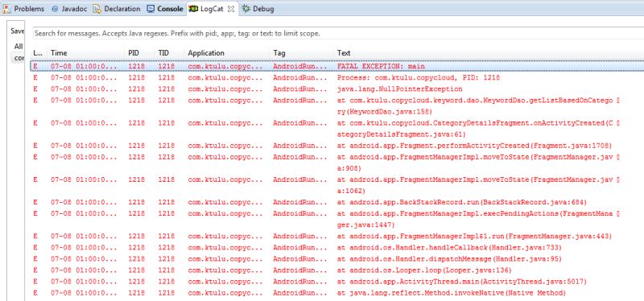Select the FATAL EXCEPTION: main log row
Viewport: 644px width, 301px height.
[x=337, y=66]
